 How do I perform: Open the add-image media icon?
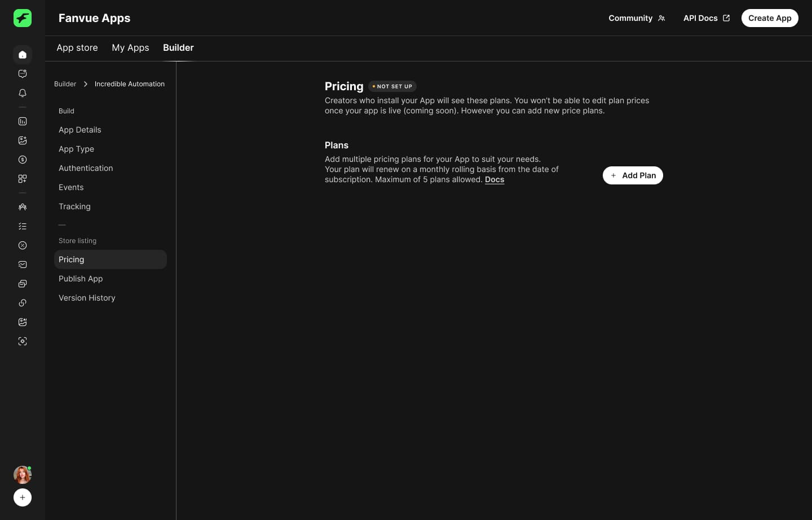click(23, 140)
